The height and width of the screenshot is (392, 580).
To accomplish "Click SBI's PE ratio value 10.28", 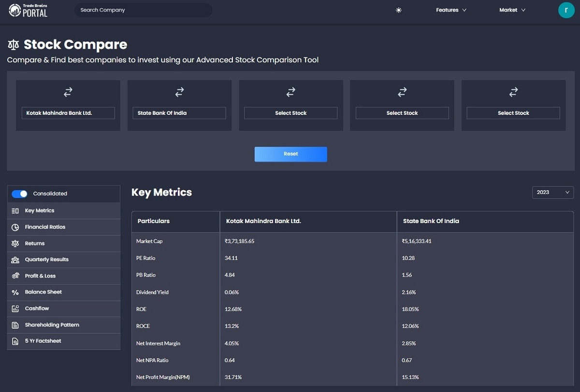I will (408, 258).
